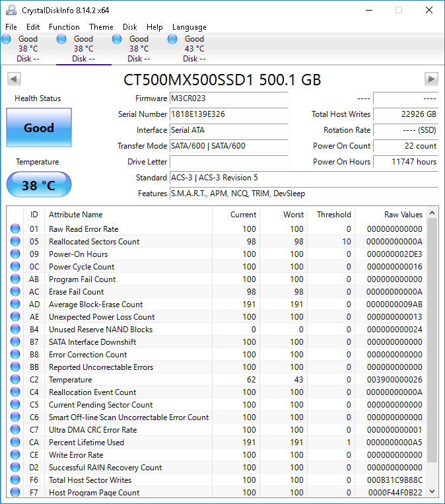
Task: Click the Standard field ACS-3
Action: coord(304,178)
